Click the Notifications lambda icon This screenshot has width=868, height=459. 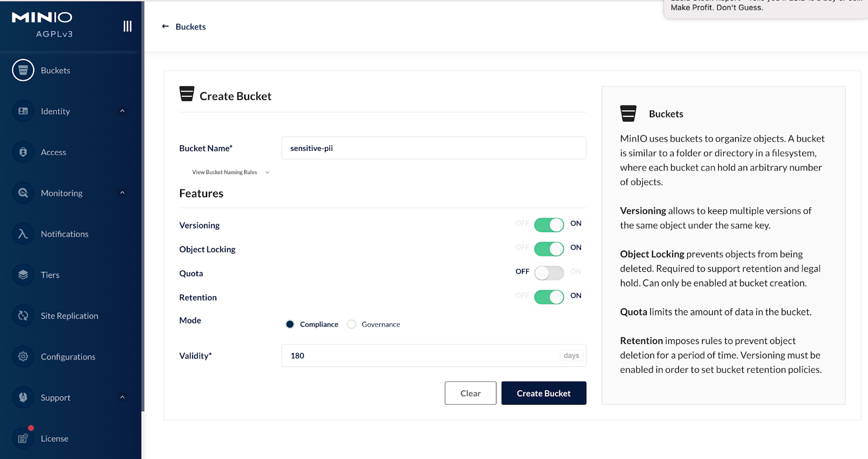click(x=23, y=234)
